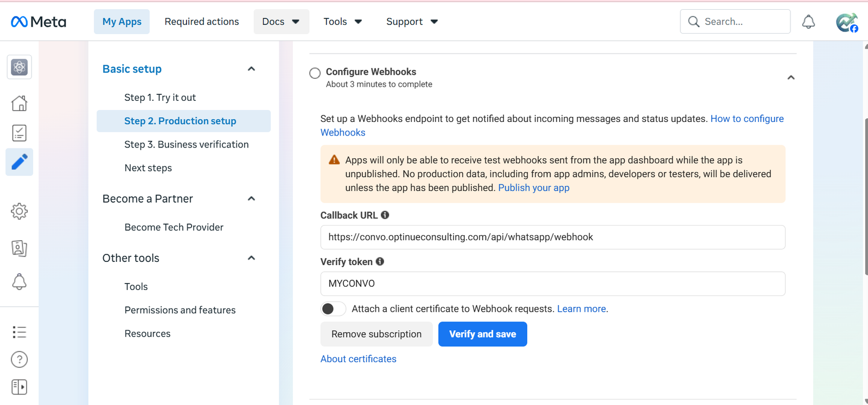Collapse the Basic setup section

coord(251,69)
